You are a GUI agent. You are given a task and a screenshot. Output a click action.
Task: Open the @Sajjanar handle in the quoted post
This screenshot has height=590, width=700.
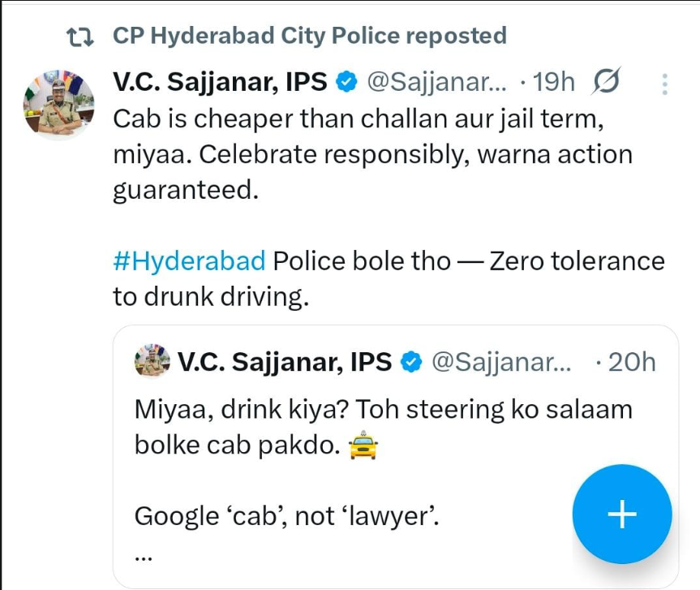[501, 362]
